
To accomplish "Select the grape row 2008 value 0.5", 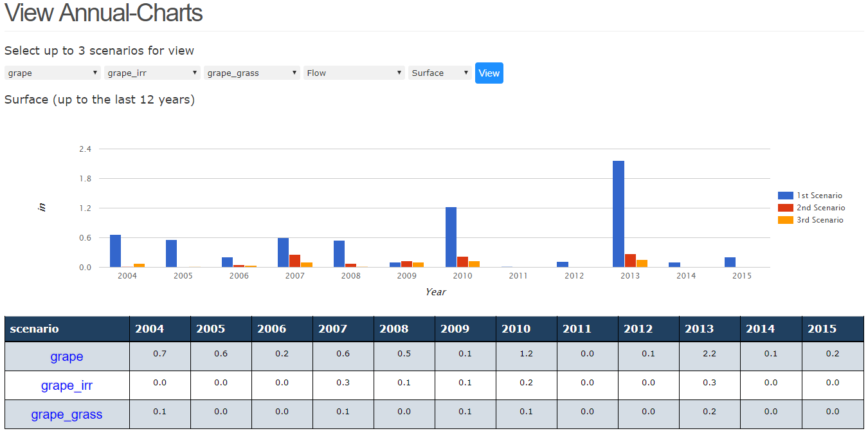I will 404,354.
